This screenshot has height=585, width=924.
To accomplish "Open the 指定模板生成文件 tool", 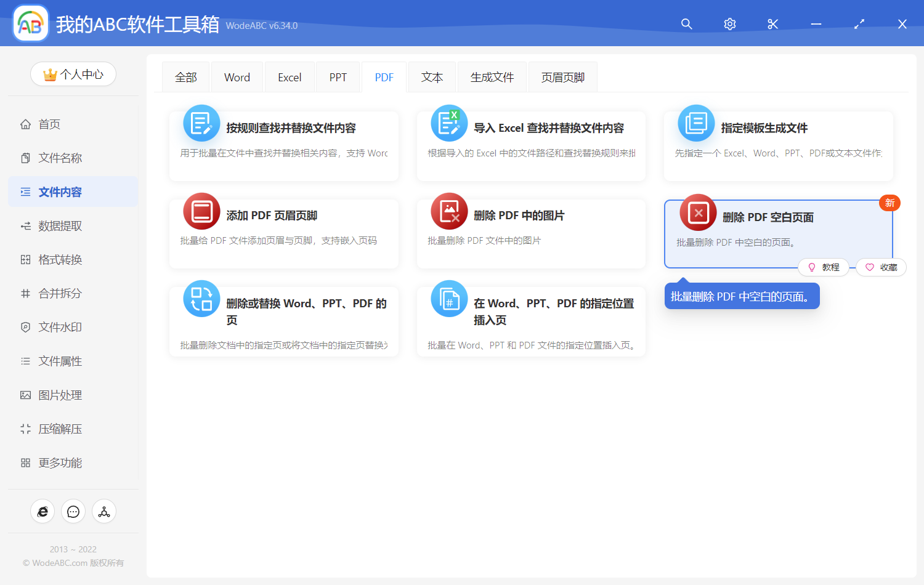I will (764, 128).
